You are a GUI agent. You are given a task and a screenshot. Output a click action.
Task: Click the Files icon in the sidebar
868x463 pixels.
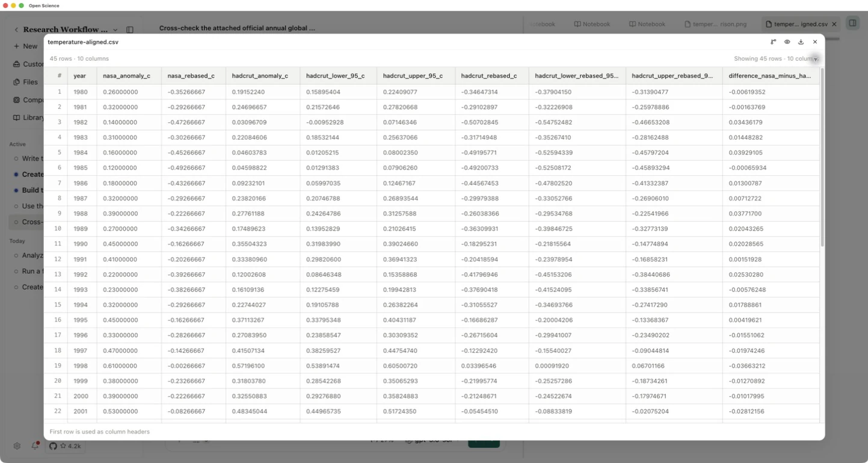tap(17, 82)
